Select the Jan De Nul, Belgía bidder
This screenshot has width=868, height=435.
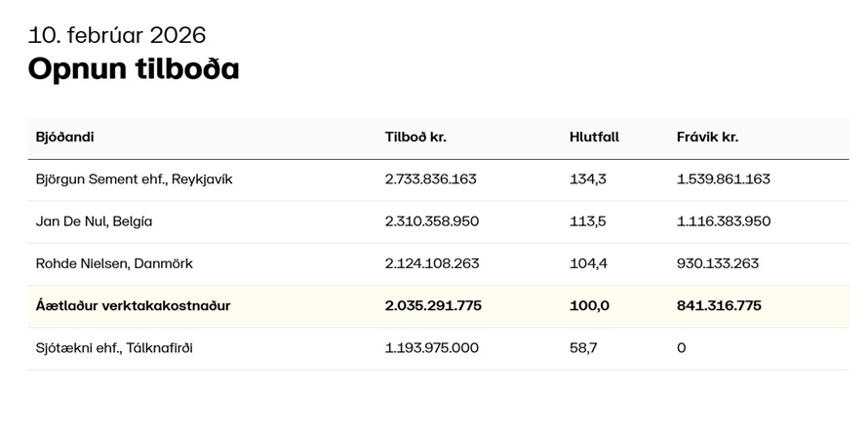[95, 221]
